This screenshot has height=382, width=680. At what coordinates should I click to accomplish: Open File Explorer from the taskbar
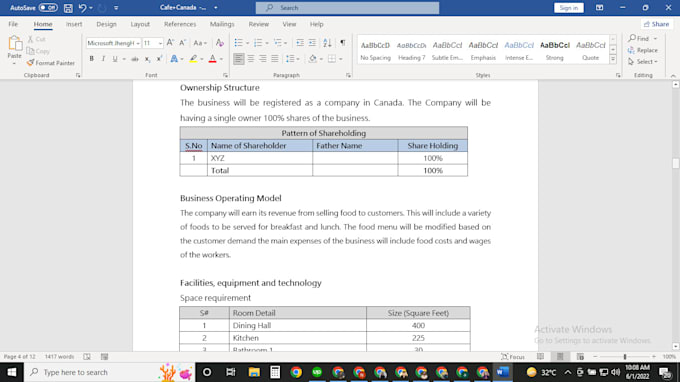click(254, 372)
